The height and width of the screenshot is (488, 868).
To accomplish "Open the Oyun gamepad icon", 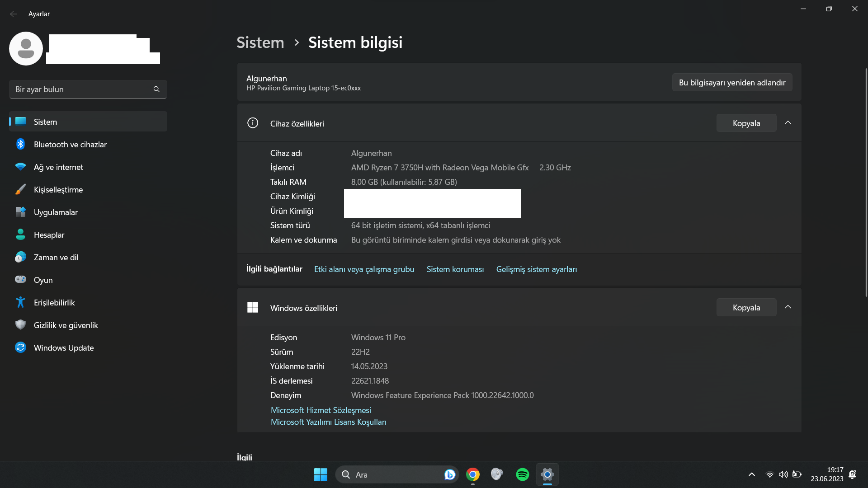I will click(x=20, y=279).
